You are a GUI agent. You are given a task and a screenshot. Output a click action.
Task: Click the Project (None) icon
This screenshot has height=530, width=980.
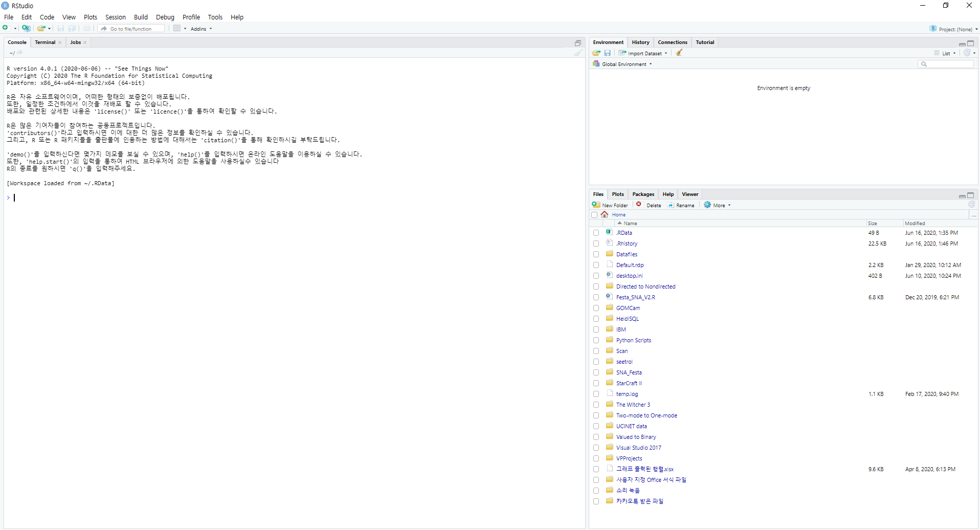click(x=933, y=29)
